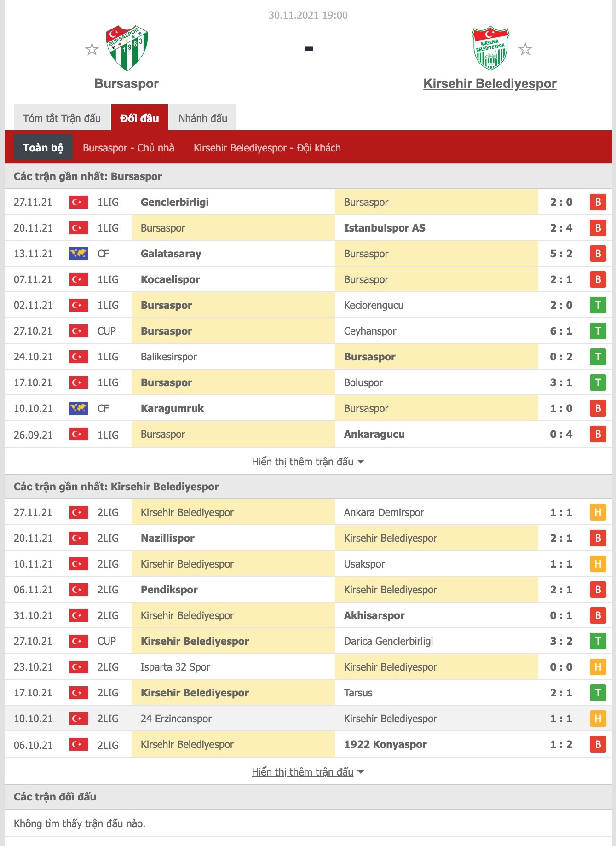616x846 pixels.
Task: Open the Galatasaray team name
Action: (x=171, y=254)
